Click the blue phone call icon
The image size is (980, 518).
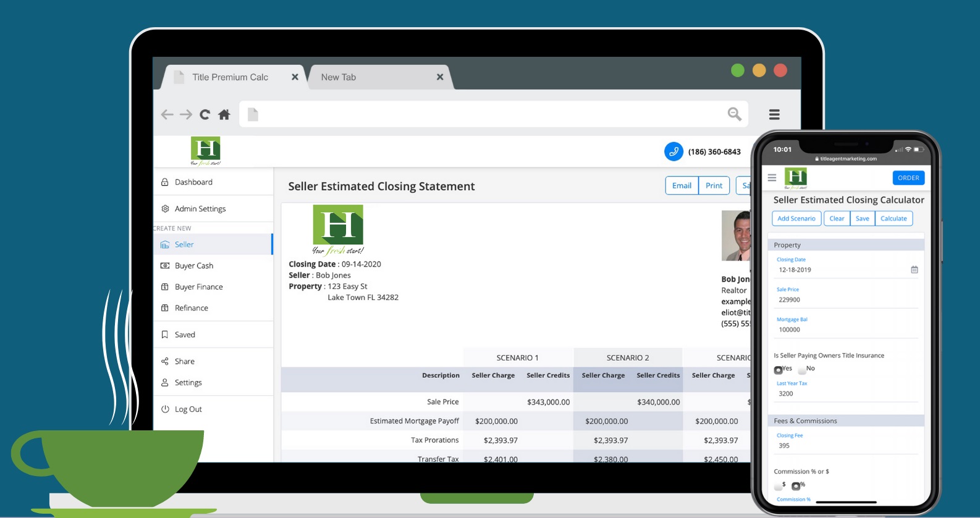click(x=673, y=151)
